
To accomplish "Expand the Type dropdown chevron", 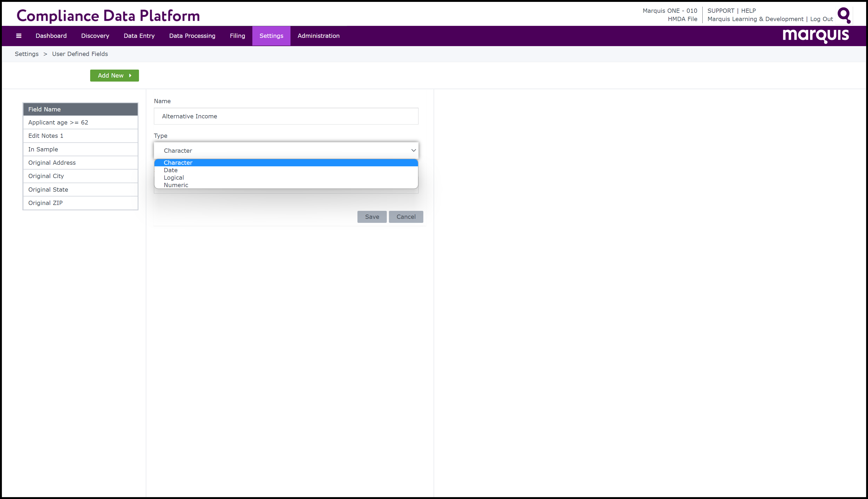I will click(413, 150).
